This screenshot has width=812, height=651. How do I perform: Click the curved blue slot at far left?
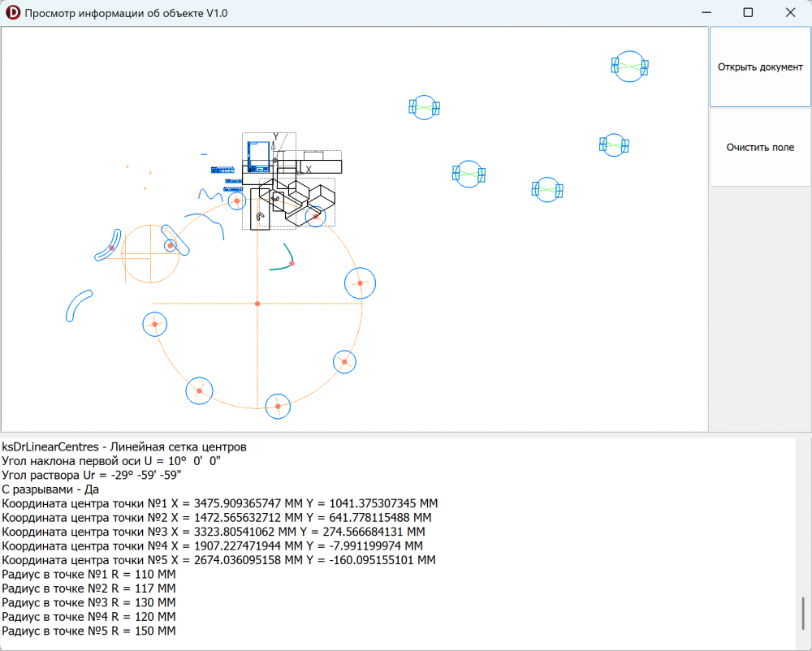(x=78, y=306)
